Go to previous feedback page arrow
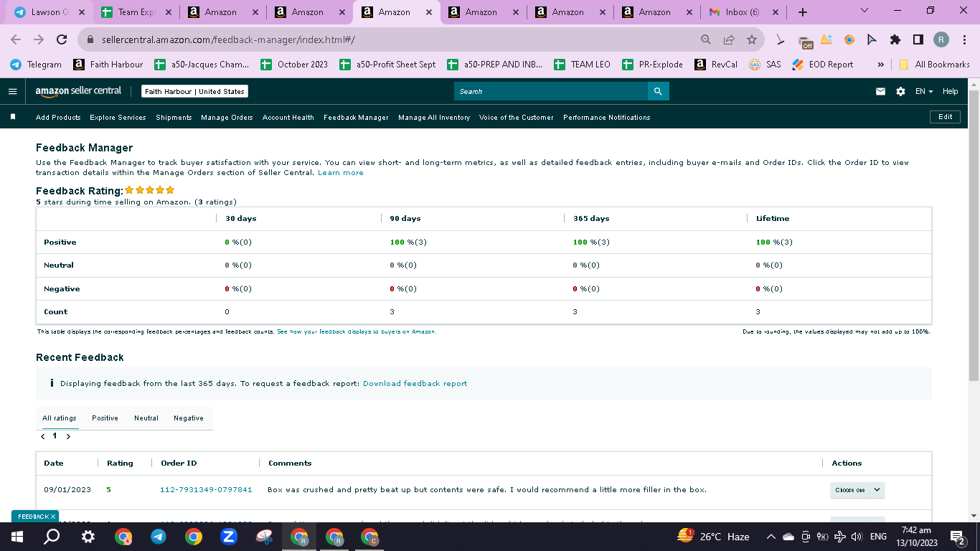 click(43, 436)
